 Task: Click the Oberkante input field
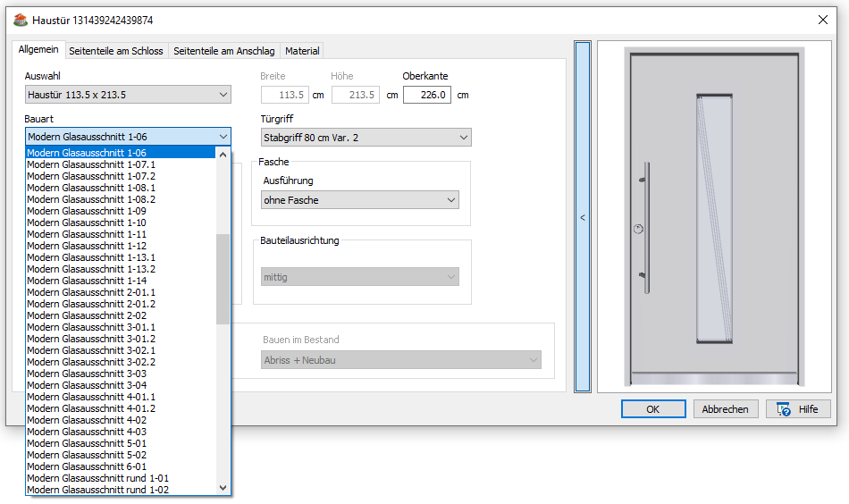point(426,95)
